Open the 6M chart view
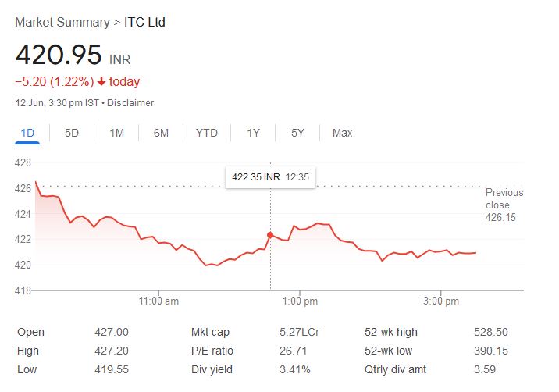The height and width of the screenshot is (392, 559). [161, 133]
